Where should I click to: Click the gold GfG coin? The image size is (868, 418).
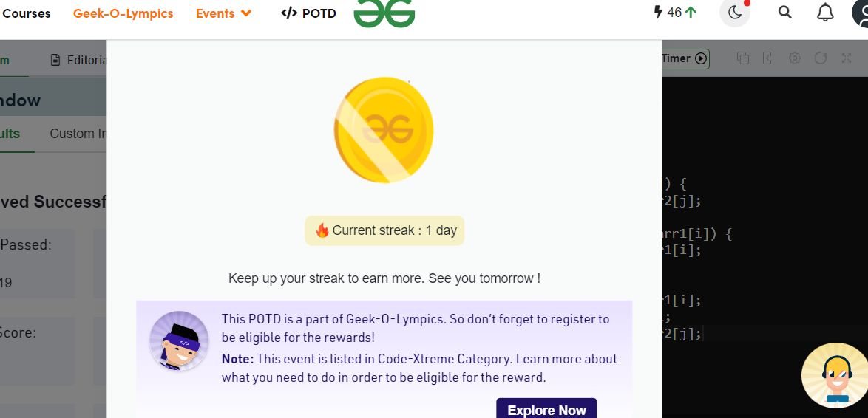click(384, 130)
